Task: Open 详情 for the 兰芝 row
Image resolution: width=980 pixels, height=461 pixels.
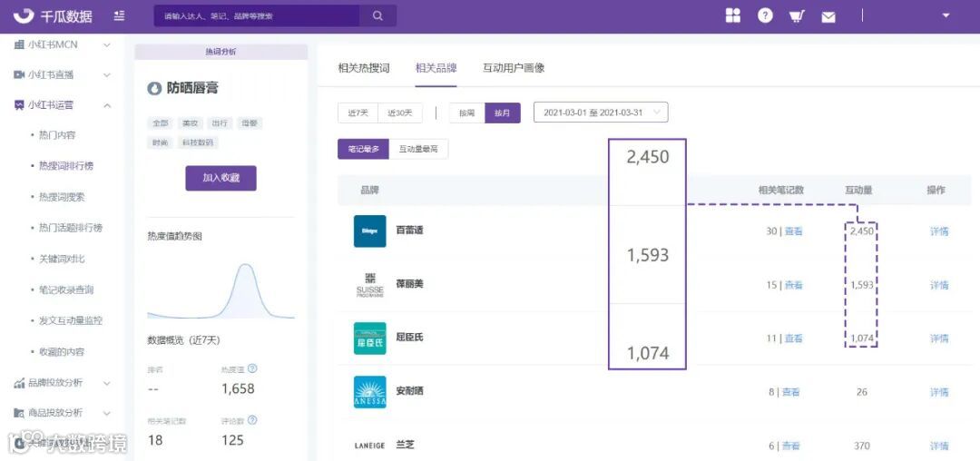Action: coord(939,446)
